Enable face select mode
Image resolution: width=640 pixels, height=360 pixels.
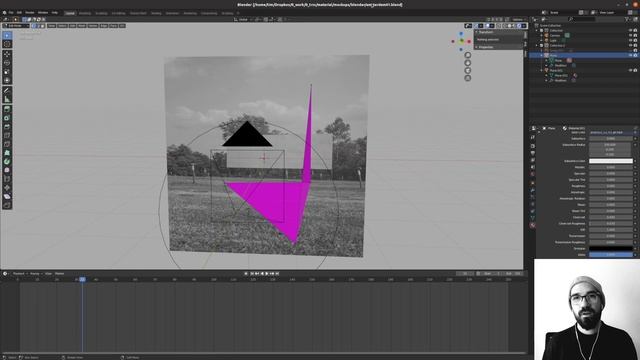click(x=42, y=26)
